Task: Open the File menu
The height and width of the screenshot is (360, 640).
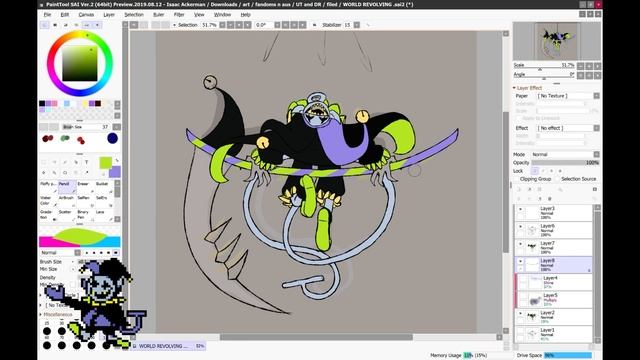Action: click(47, 14)
